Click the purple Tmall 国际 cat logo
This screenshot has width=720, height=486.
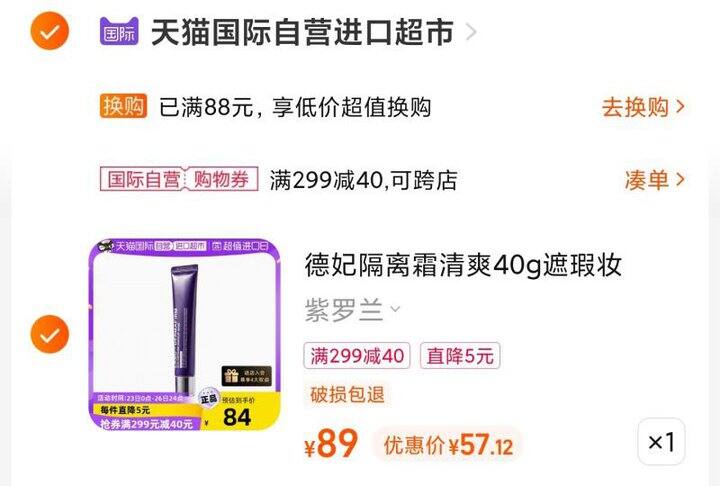click(x=119, y=31)
